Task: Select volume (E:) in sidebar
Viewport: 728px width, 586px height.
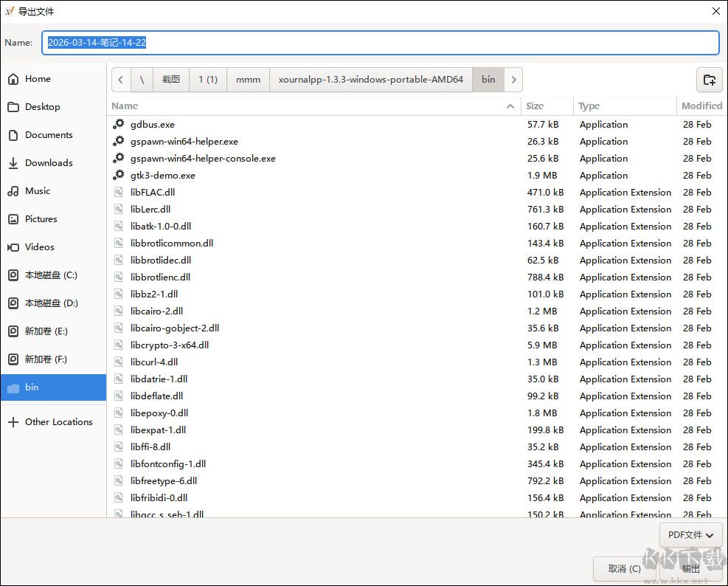Action: coord(53,331)
